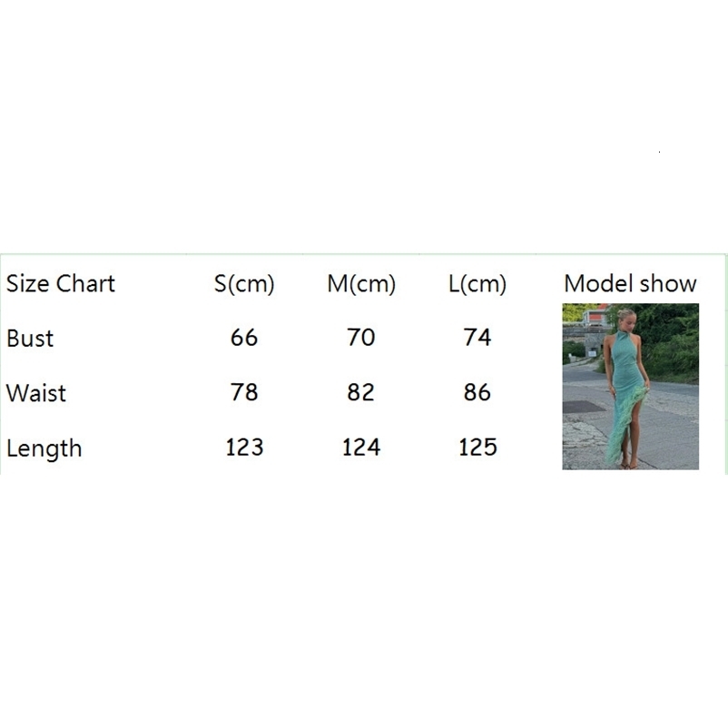This screenshot has width=728, height=728.
Task: Click the "Model show" label
Action: (630, 284)
